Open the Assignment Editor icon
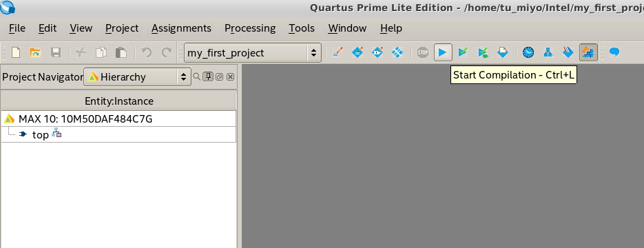Viewport: 644px width, 248px height. [357, 52]
